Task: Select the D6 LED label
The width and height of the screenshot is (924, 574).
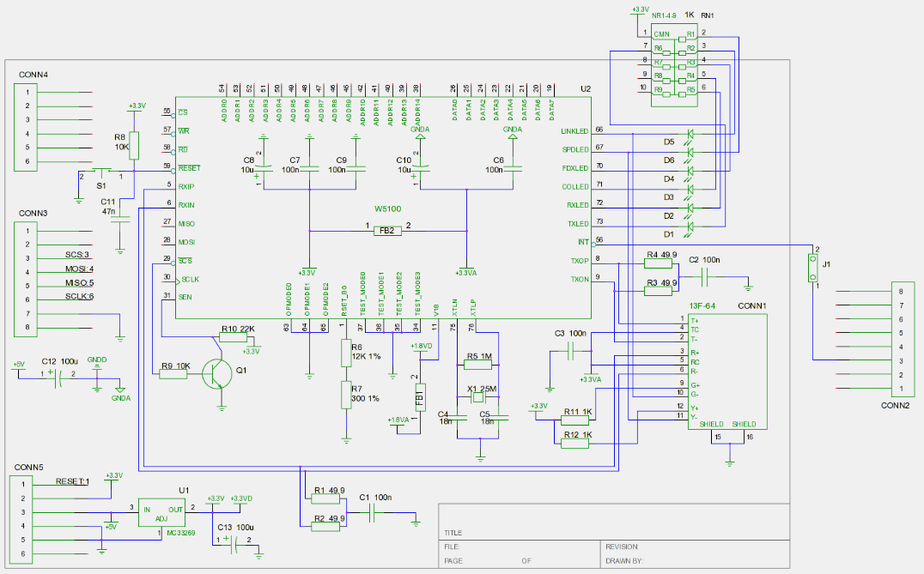Action: 669,160
